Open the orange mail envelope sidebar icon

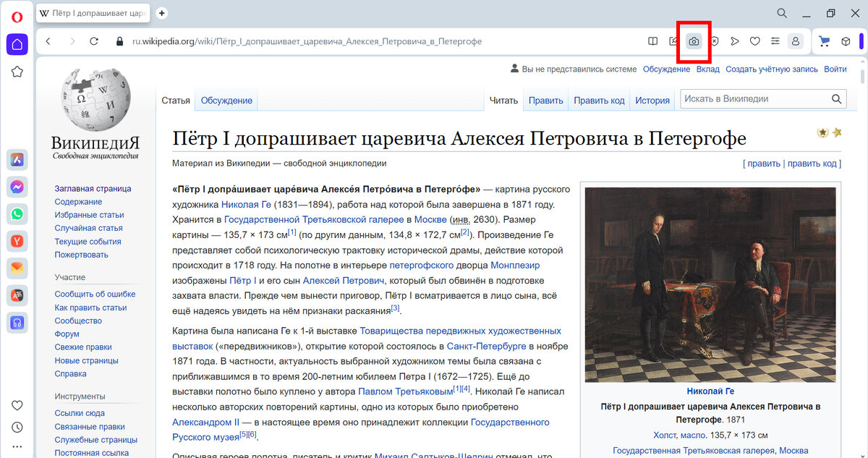pyautogui.click(x=17, y=268)
